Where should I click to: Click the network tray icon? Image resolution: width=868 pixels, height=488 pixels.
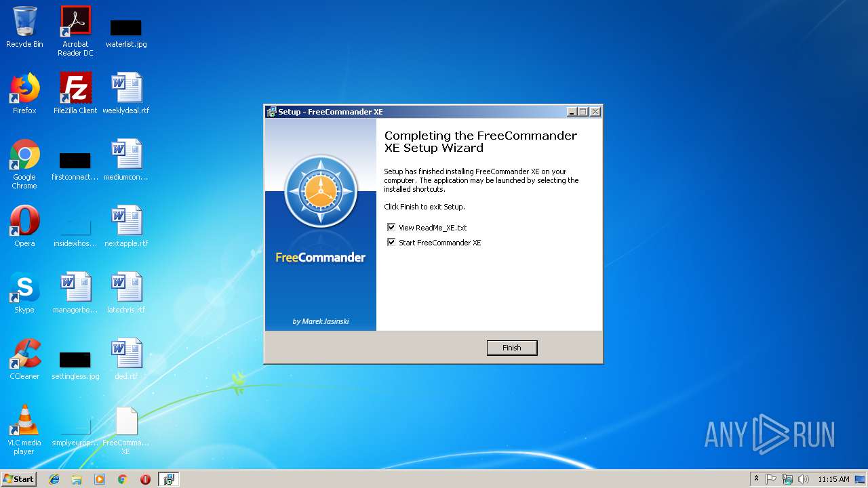tap(787, 479)
